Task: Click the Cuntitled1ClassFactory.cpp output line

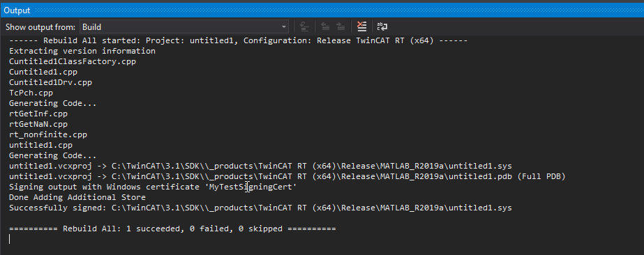Action: click(73, 62)
